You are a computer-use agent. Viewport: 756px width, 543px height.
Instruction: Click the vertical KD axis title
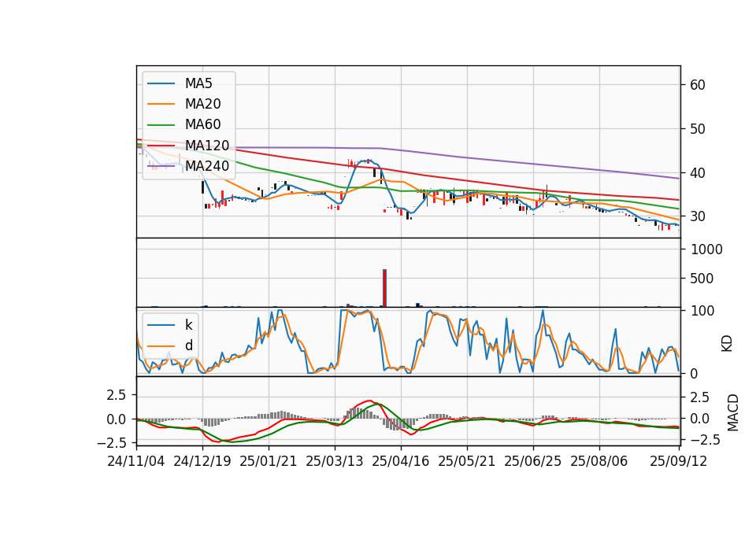(x=727, y=343)
